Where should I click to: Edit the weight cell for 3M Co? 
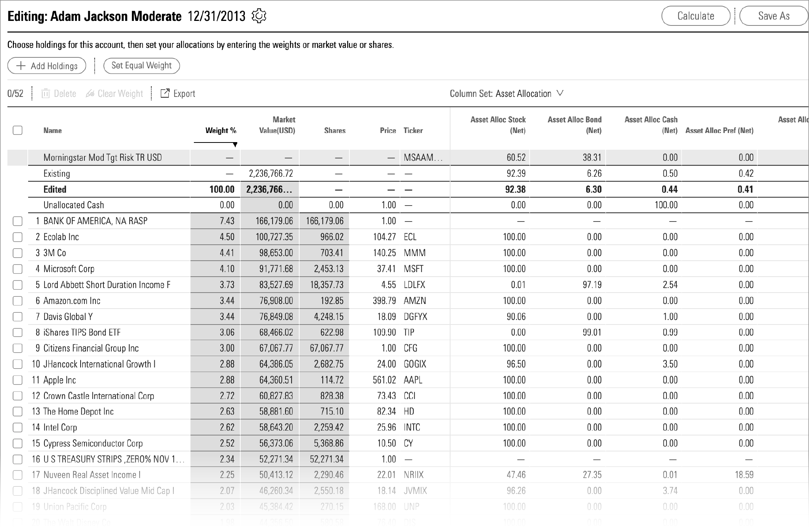click(216, 253)
